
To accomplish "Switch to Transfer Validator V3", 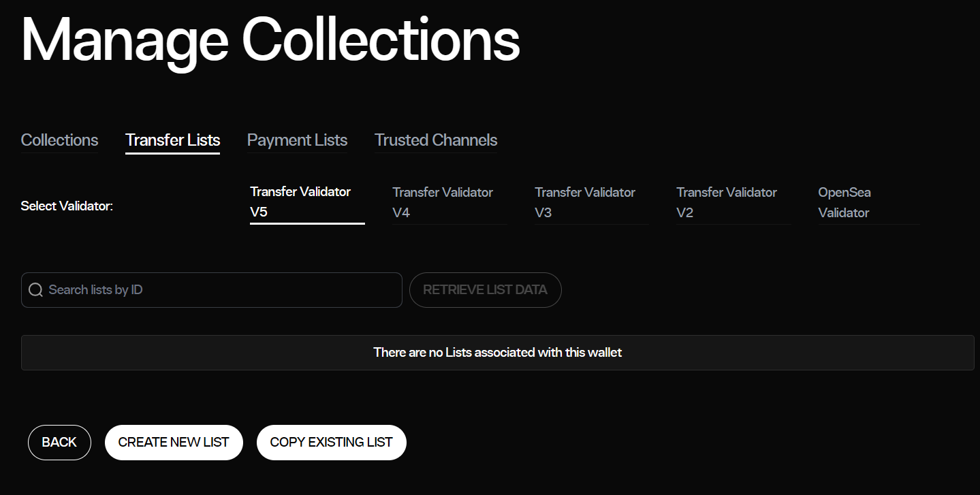I will click(x=585, y=202).
